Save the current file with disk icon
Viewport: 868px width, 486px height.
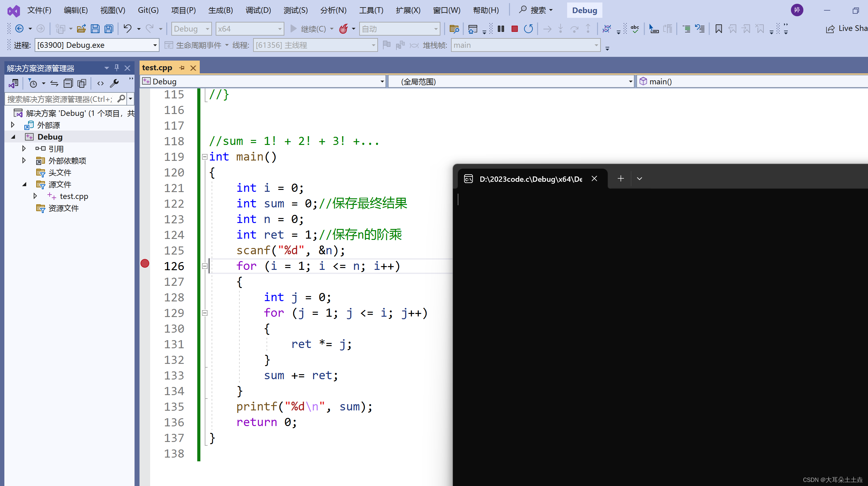tap(95, 29)
